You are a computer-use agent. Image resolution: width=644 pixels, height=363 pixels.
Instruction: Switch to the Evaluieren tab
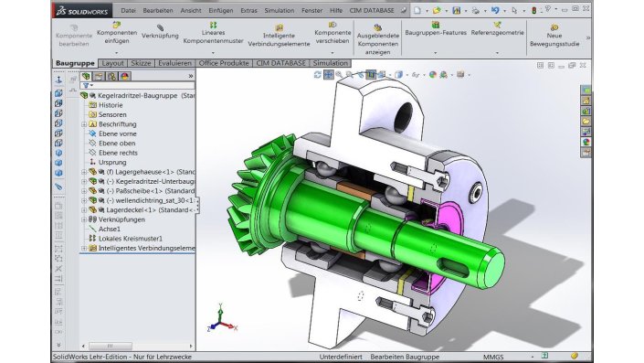click(x=175, y=63)
